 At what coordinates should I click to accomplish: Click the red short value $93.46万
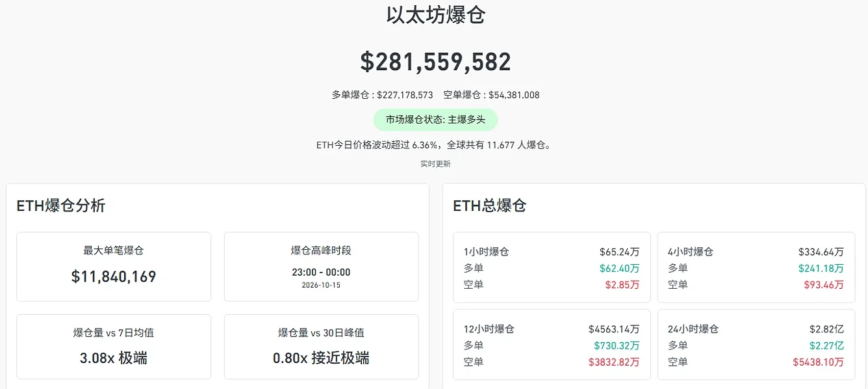pyautogui.click(x=824, y=284)
